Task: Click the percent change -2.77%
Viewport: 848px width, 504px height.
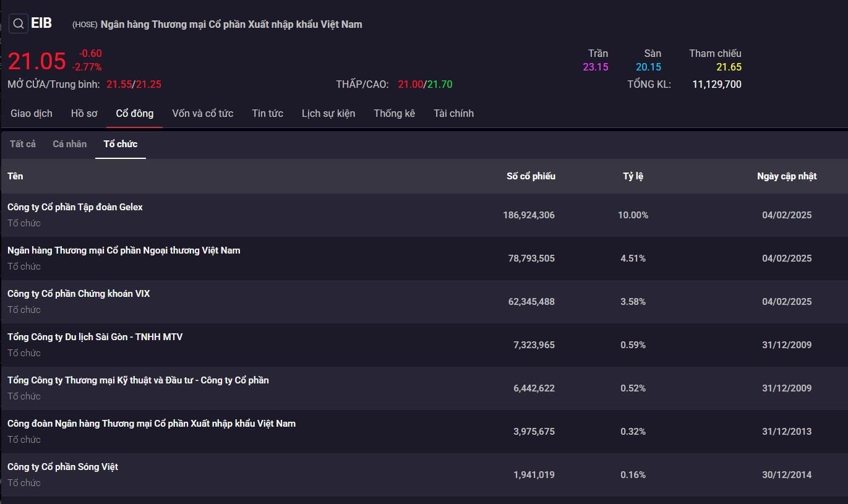Action: click(x=87, y=67)
